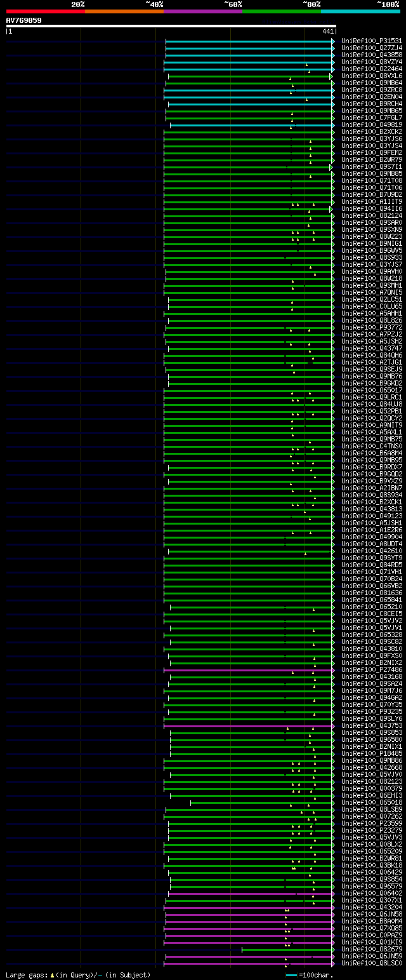Open hit UniRef100_Q9SXN9
This screenshot has height=980, width=406.
coord(372,229)
